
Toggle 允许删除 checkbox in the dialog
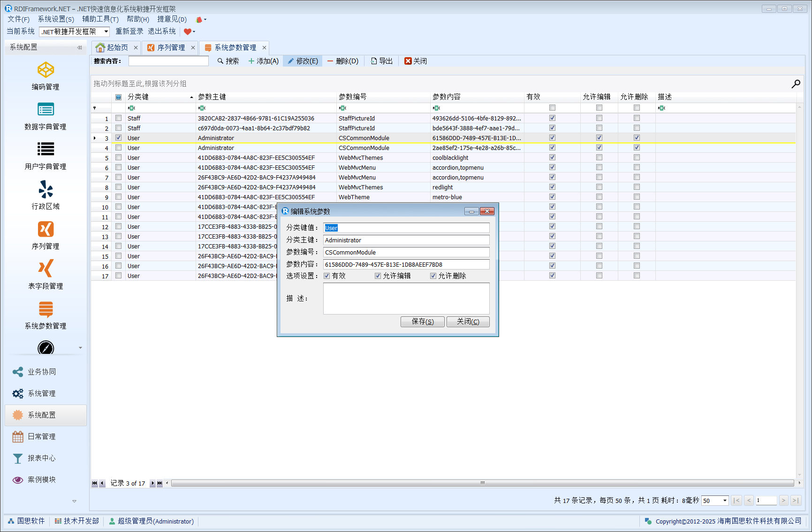[433, 276]
